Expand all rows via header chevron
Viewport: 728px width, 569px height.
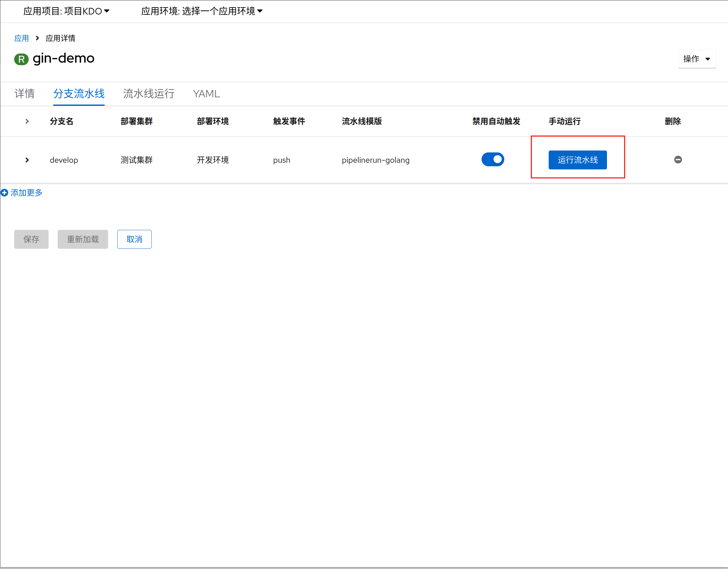(x=27, y=121)
